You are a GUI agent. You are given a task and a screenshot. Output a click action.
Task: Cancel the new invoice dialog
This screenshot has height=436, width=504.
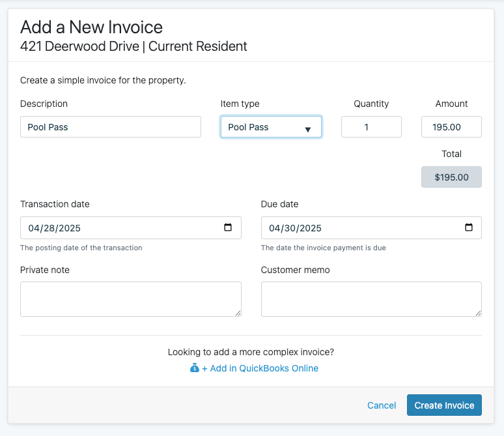click(382, 405)
